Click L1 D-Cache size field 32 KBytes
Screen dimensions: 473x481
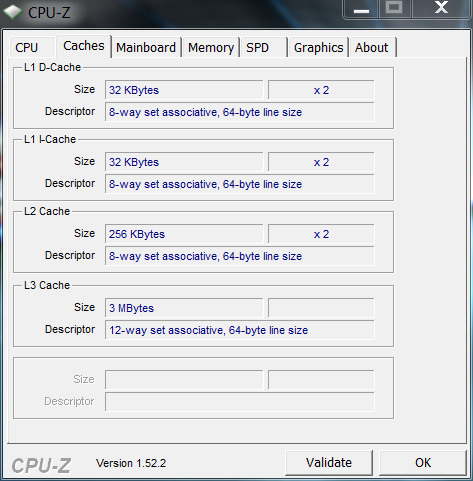(184, 90)
